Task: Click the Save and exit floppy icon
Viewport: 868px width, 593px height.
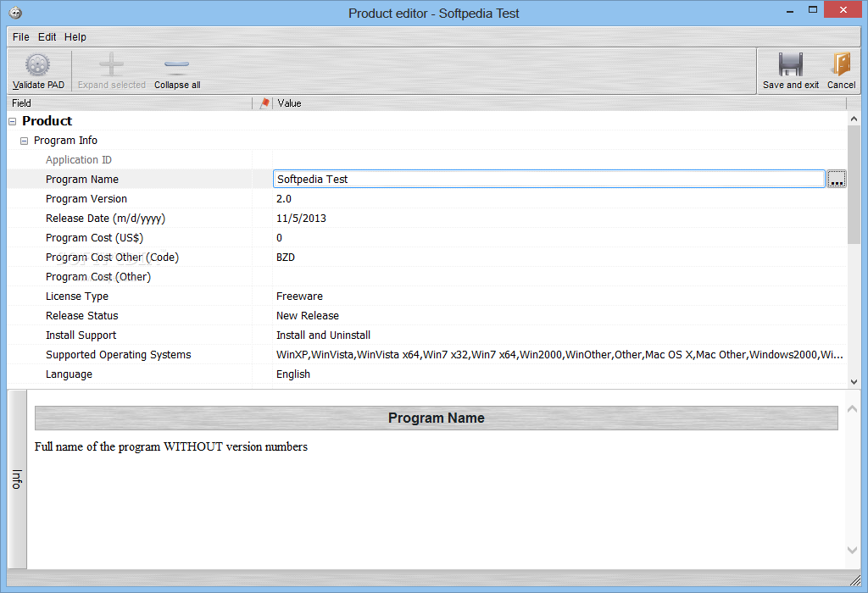Action: click(x=791, y=64)
